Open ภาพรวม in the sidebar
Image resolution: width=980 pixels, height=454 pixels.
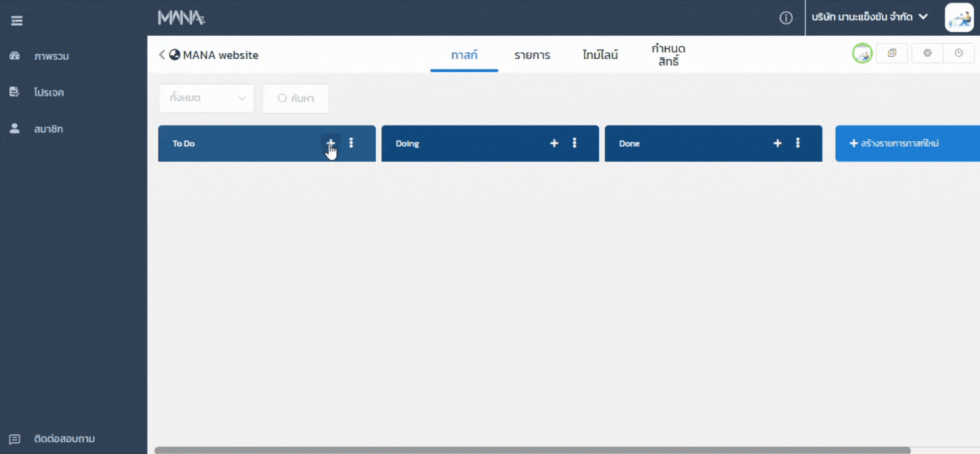tap(51, 56)
